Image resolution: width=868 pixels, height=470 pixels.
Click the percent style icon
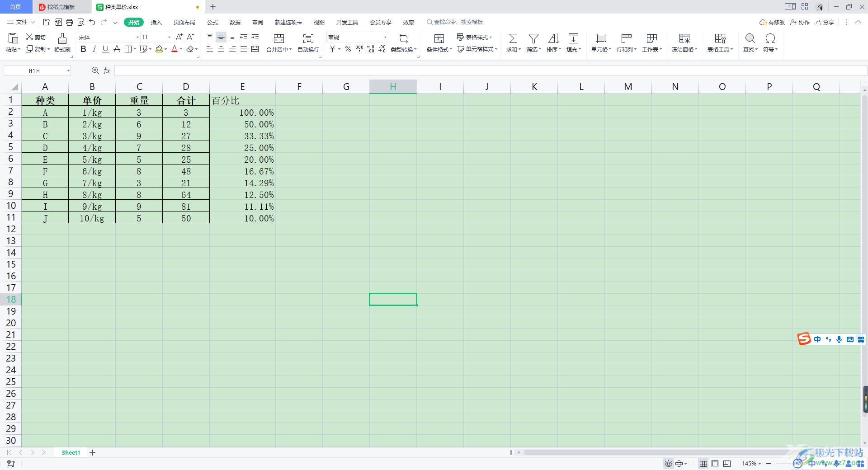348,49
